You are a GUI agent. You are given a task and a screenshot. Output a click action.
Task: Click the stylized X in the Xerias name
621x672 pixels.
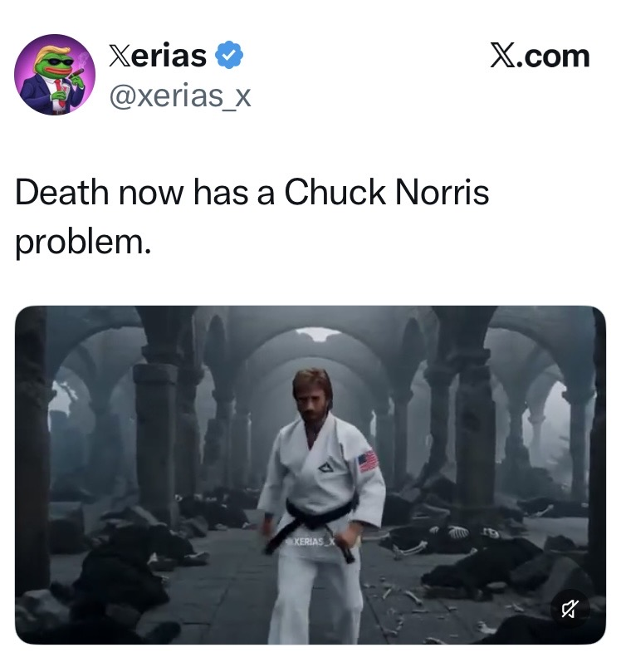point(119,56)
